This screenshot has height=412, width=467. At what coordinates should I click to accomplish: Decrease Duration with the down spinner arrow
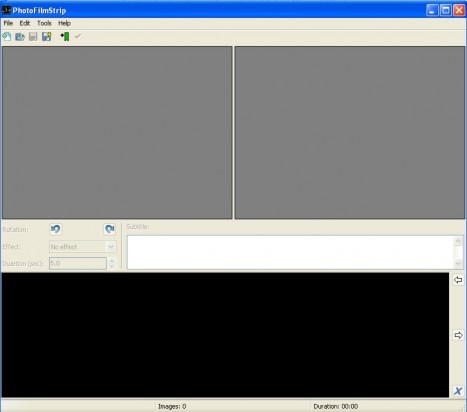click(x=112, y=266)
